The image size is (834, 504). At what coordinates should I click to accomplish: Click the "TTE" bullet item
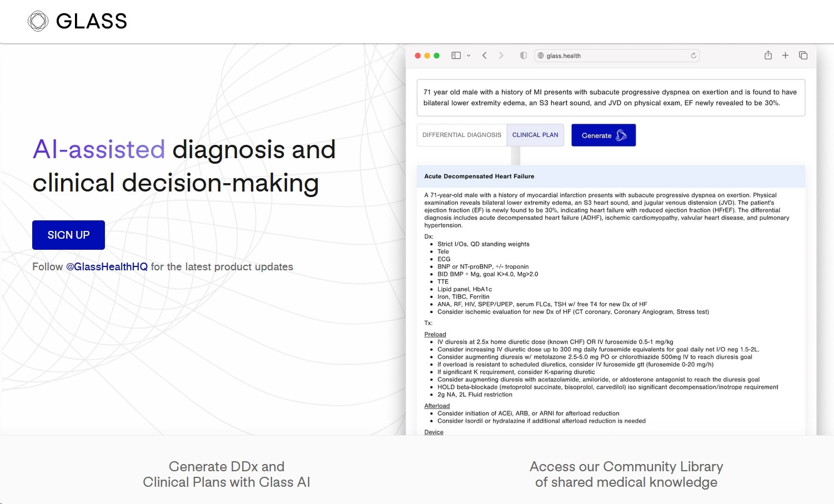coord(443,282)
